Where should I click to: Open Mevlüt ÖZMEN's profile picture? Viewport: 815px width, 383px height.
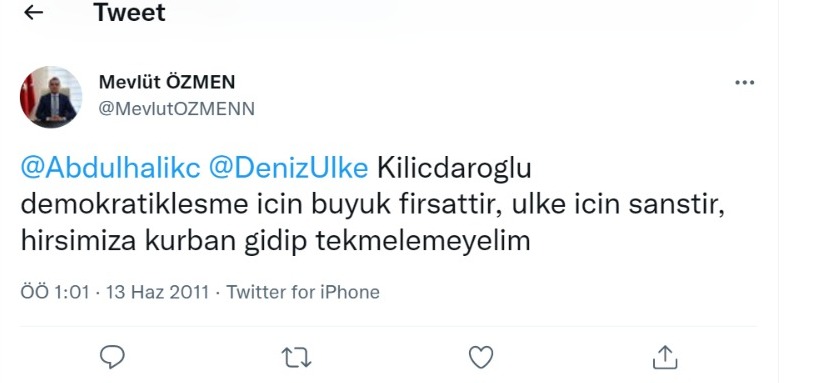(x=51, y=97)
